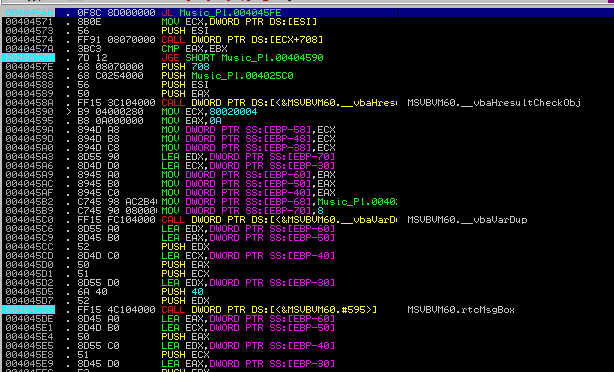Image resolution: width=614 pixels, height=372 pixels.
Task: Click hex bytes FF91 08070000
Action: [x=116, y=40]
